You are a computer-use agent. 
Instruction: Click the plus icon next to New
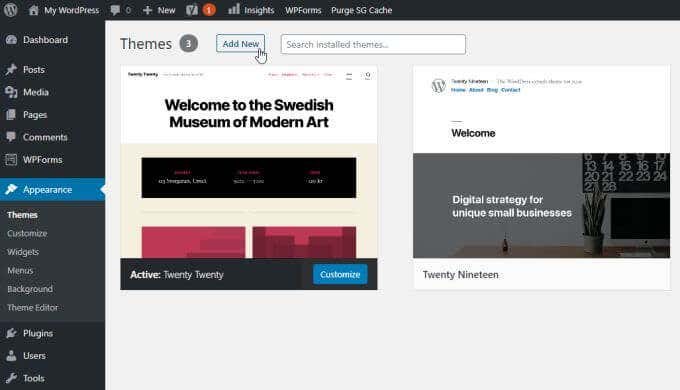[147, 10]
